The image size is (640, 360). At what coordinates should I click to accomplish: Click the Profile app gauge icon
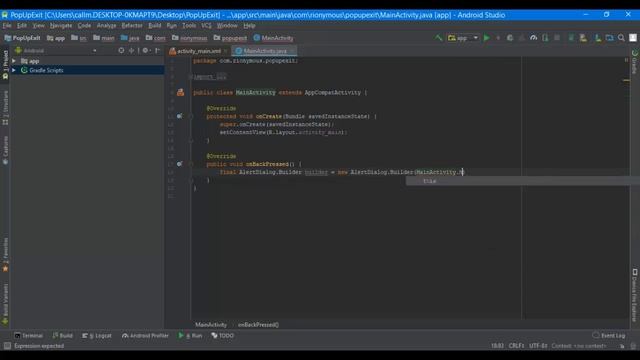coord(533,38)
